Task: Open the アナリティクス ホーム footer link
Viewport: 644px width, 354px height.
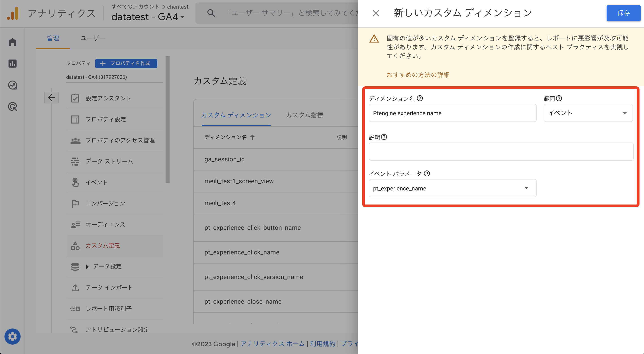Action: 273,344
